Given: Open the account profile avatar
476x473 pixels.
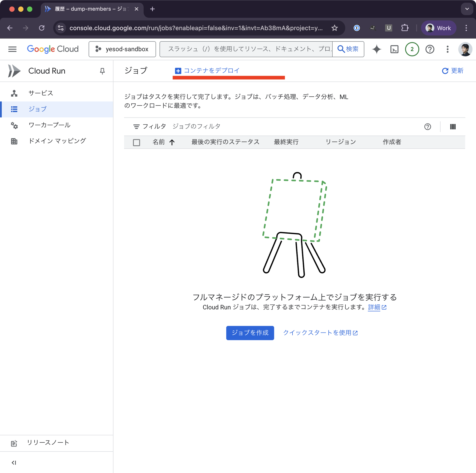Looking at the screenshot, I should pos(465,49).
